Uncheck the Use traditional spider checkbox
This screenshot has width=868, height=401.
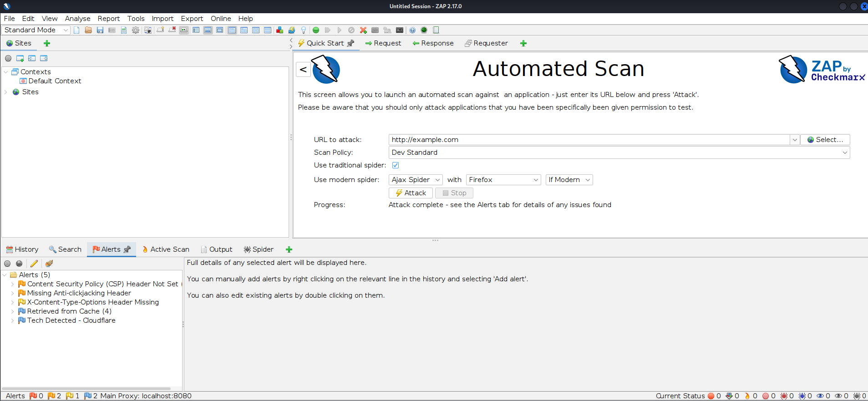point(396,165)
